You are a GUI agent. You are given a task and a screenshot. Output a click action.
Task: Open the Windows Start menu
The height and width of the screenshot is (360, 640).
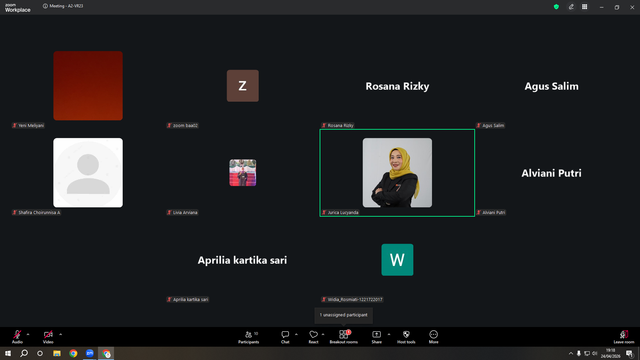(8, 353)
